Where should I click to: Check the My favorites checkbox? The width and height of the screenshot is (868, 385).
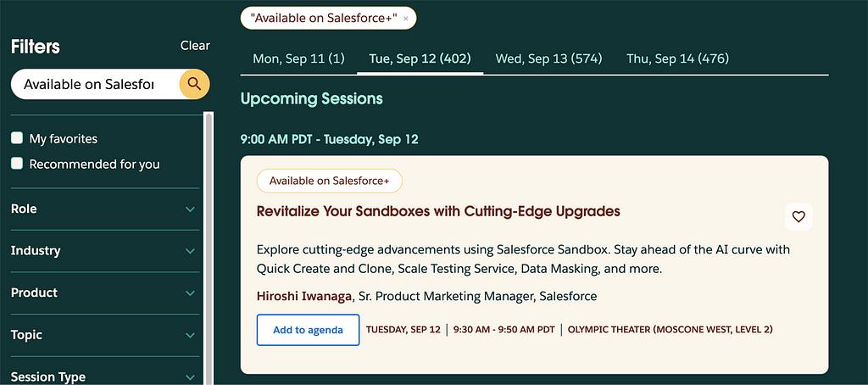tap(17, 138)
